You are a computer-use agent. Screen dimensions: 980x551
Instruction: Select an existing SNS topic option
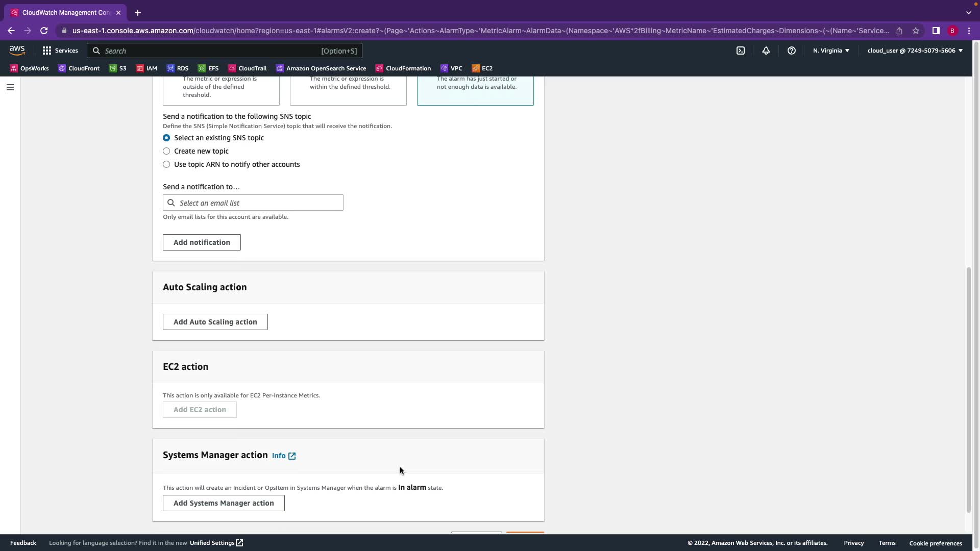(x=166, y=138)
